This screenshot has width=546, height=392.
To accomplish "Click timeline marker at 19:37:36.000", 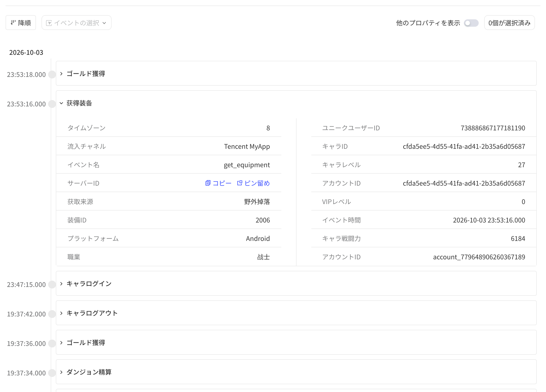I will point(52,343).
